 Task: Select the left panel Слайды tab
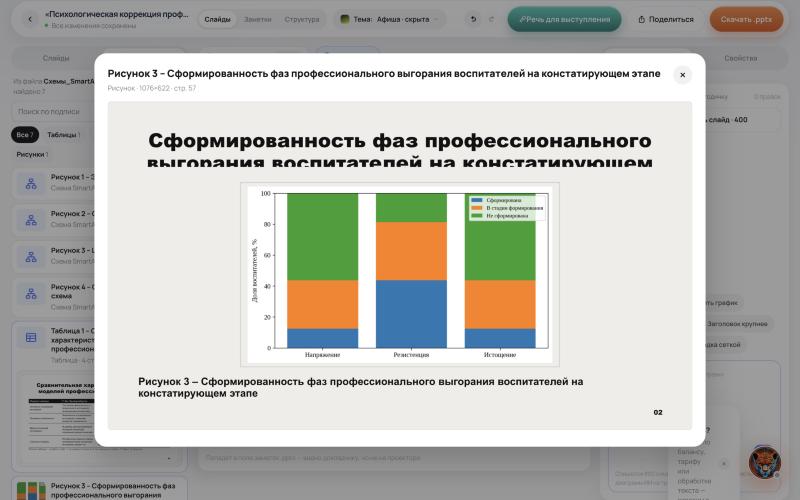click(x=56, y=58)
